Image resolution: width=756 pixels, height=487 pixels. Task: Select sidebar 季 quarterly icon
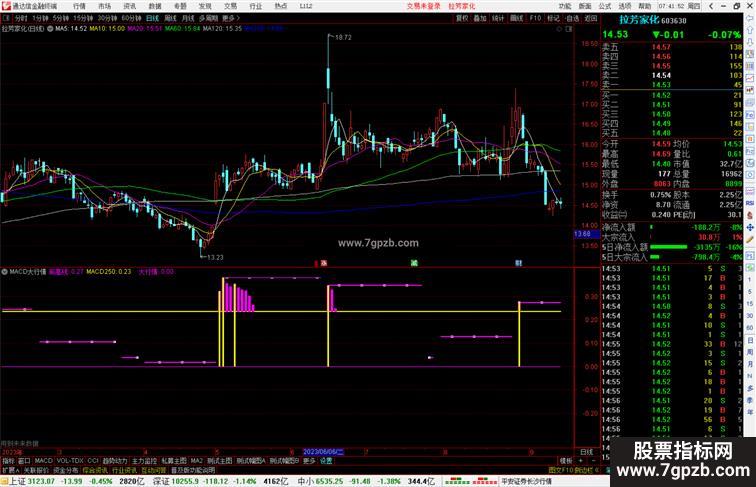(x=750, y=400)
